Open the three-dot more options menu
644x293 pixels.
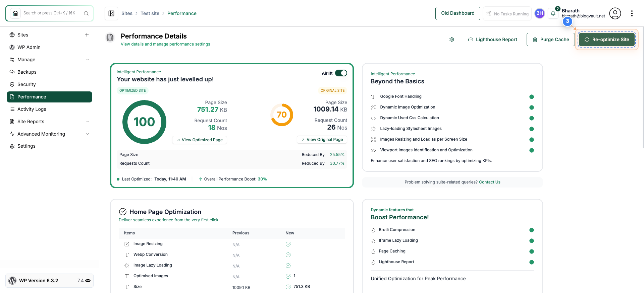(x=632, y=13)
